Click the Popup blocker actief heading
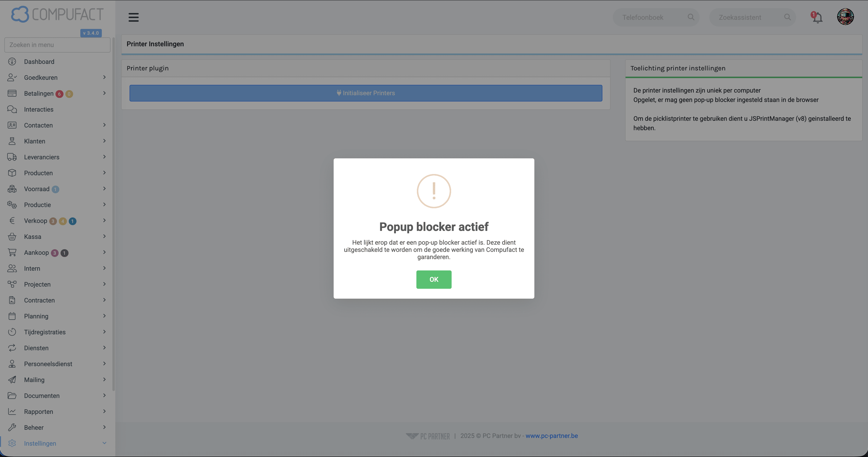868x457 pixels. pyautogui.click(x=434, y=227)
